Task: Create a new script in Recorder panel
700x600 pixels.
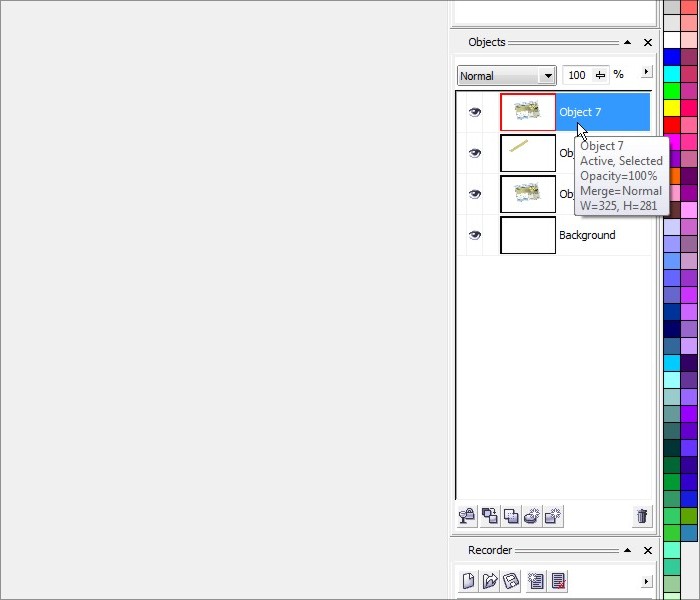Action: pos(468,581)
